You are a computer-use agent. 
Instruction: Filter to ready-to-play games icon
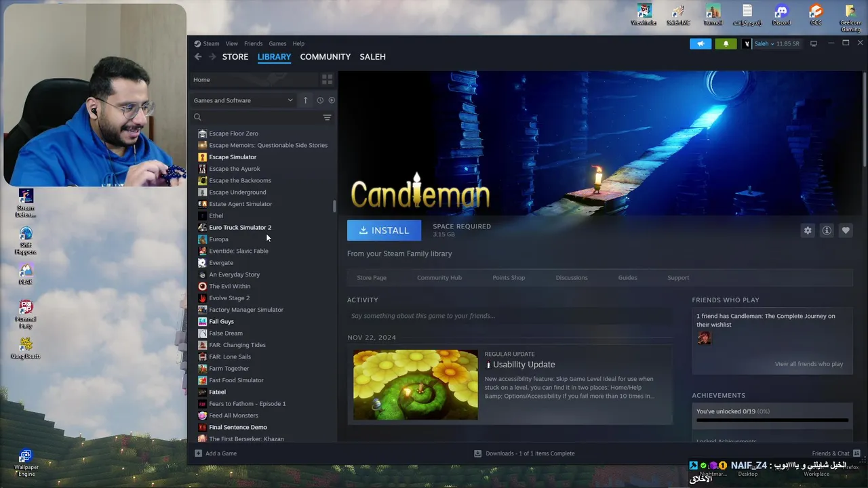tap(332, 100)
